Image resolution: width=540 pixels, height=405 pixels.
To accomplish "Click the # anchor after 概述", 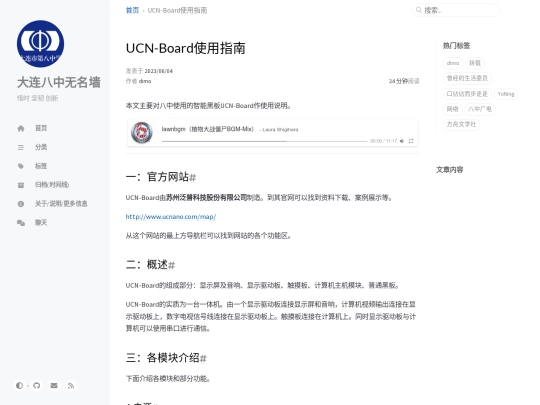I will 172,265.
